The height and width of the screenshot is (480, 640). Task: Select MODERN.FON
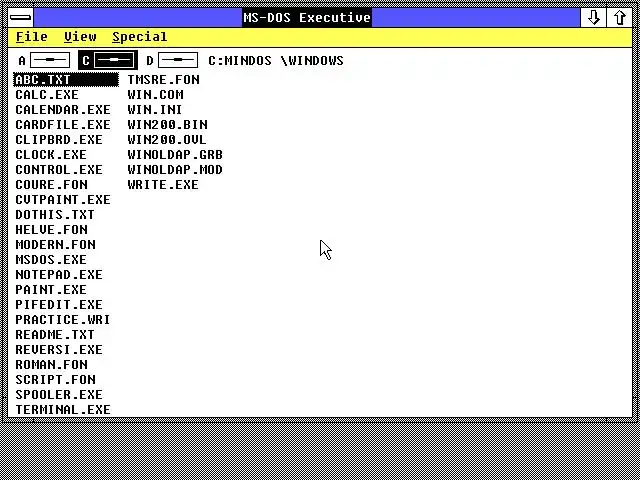coord(56,244)
